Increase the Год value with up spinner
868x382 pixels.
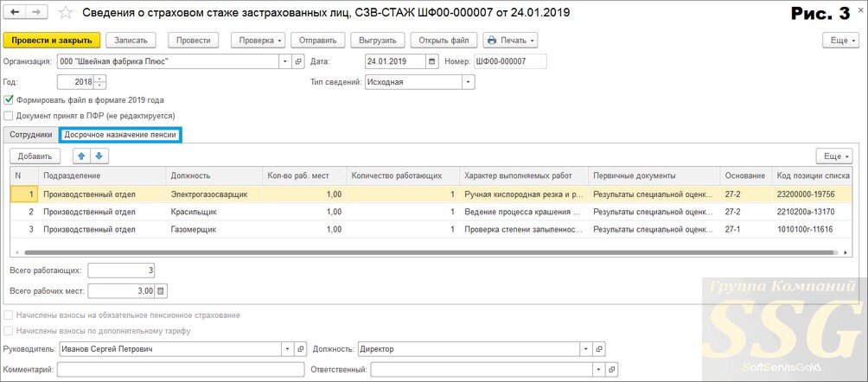(100, 79)
